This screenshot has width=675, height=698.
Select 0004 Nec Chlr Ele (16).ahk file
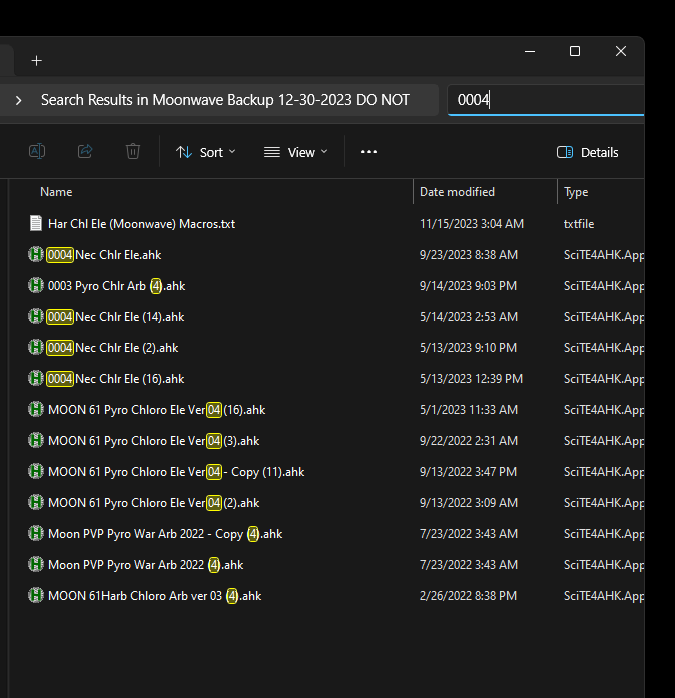click(116, 379)
